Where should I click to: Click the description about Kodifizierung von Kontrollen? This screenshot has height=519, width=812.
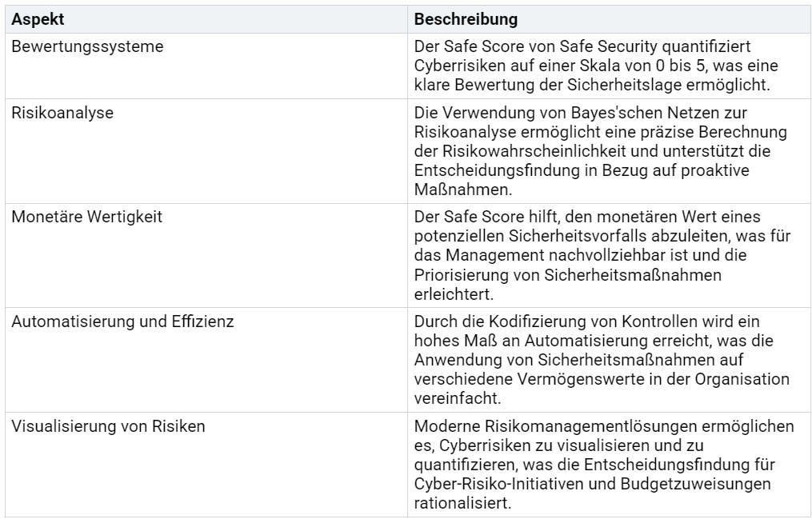[x=600, y=357]
